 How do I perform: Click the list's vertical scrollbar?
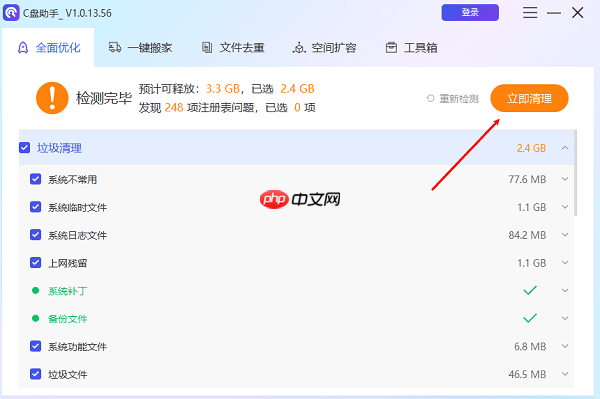pos(575,173)
